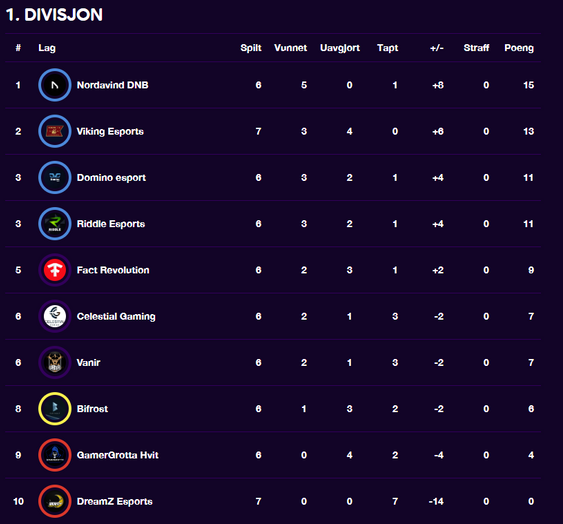This screenshot has height=524, width=563.
Task: Open the Fact Revolution team link
Action: click(x=113, y=270)
